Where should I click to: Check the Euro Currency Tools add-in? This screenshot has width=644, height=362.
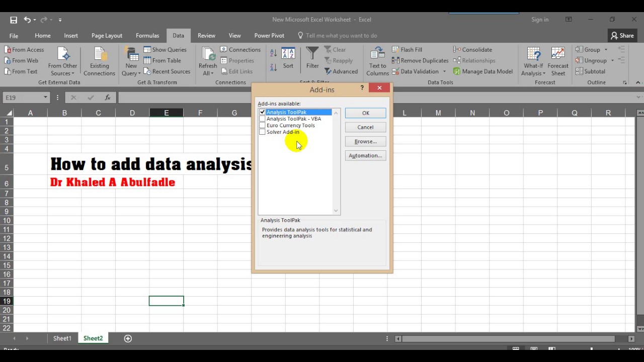[x=262, y=125]
